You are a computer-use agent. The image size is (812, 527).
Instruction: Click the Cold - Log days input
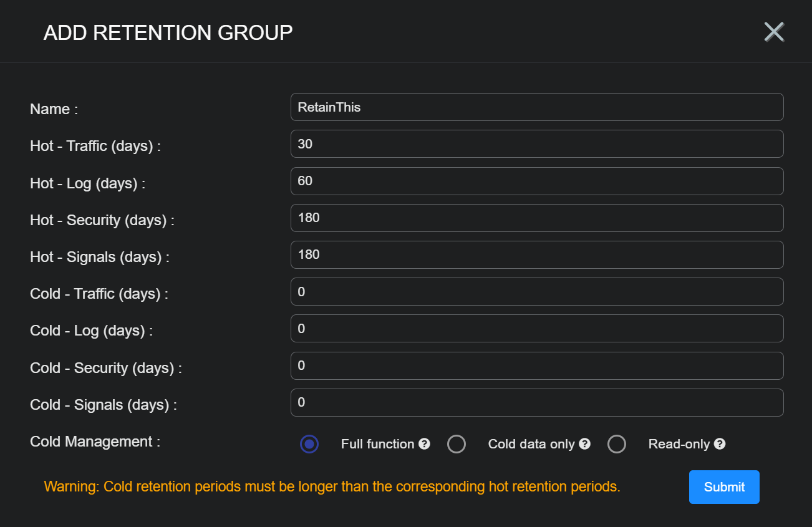pos(536,328)
